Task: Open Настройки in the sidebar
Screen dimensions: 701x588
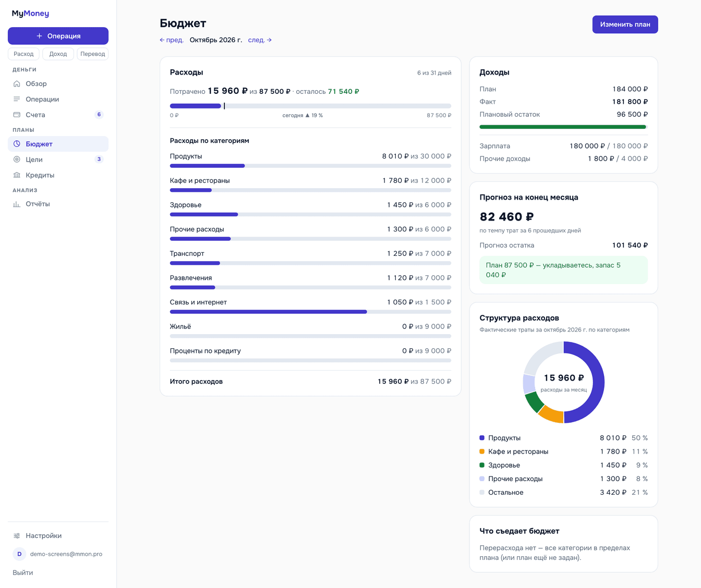Action: click(x=58, y=536)
